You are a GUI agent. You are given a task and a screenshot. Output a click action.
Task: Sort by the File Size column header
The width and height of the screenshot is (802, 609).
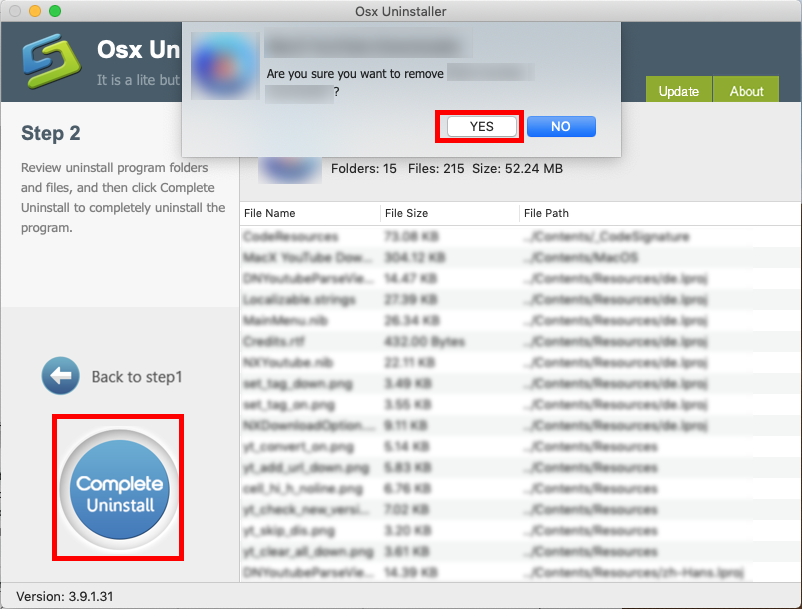pyautogui.click(x=447, y=213)
